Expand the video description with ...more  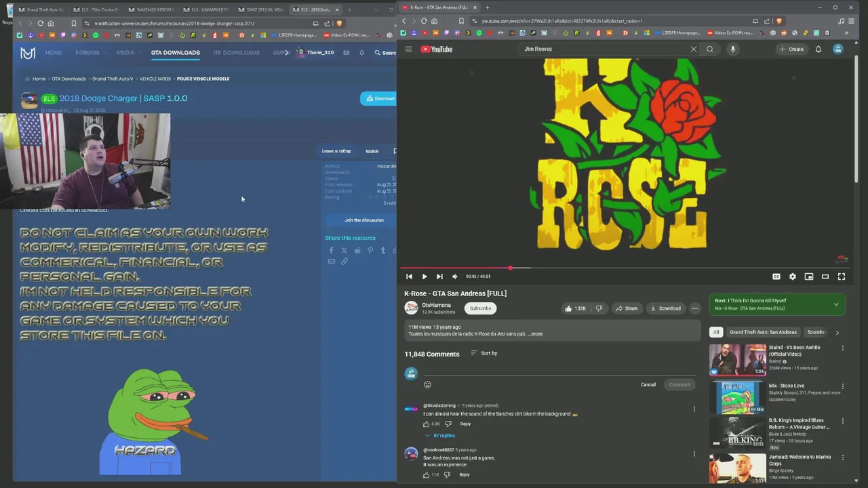[536, 334]
